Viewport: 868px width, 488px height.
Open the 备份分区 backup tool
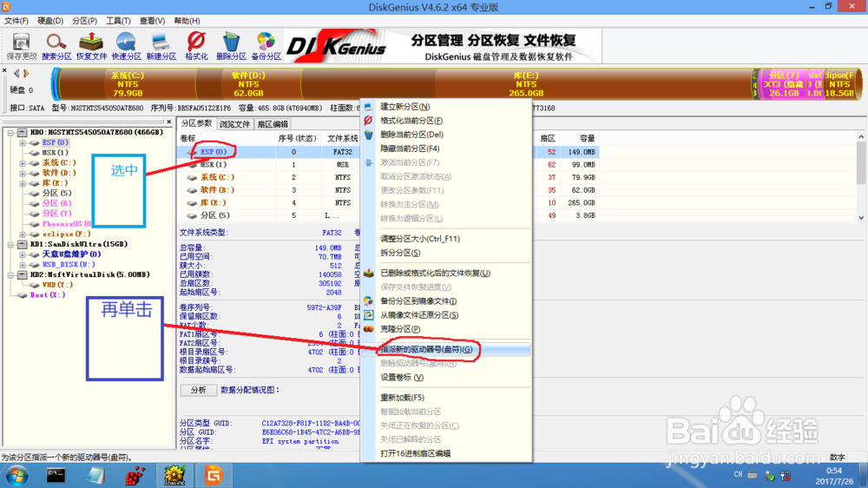pos(266,46)
